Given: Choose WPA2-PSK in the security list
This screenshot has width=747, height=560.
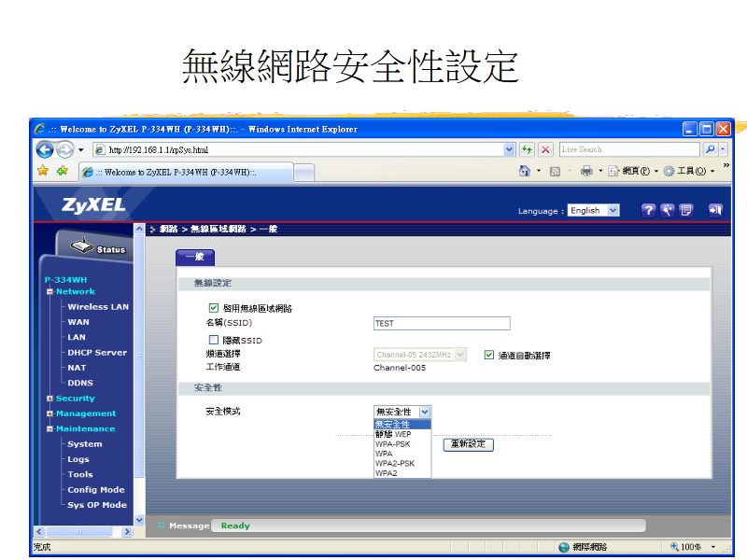Looking at the screenshot, I should [402, 463].
